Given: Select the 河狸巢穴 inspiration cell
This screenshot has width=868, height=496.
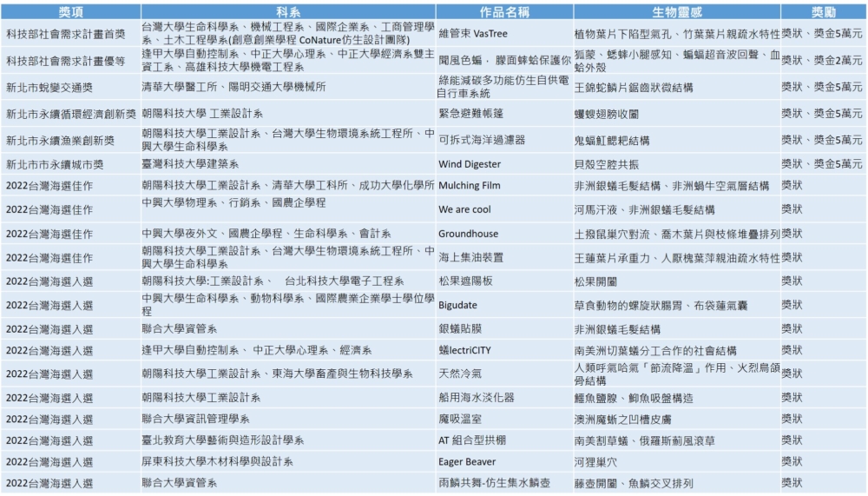Looking at the screenshot, I should tap(677, 461).
